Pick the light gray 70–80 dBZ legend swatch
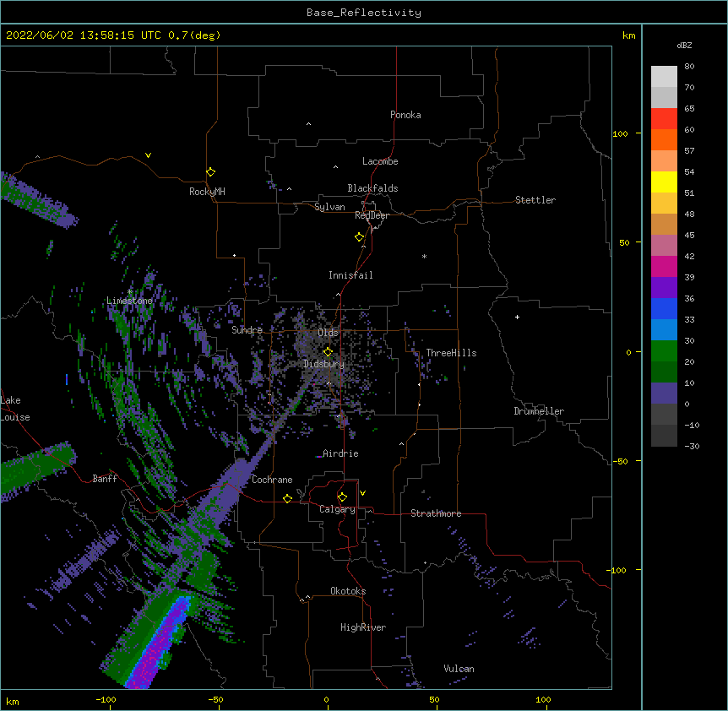Image resolution: width=728 pixels, height=711 pixels. click(x=664, y=76)
